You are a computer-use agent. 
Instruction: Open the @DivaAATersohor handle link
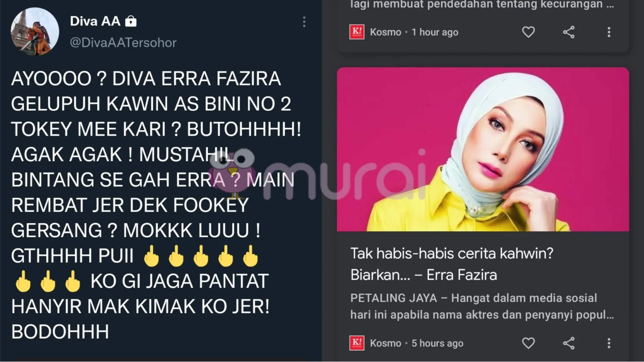[123, 43]
